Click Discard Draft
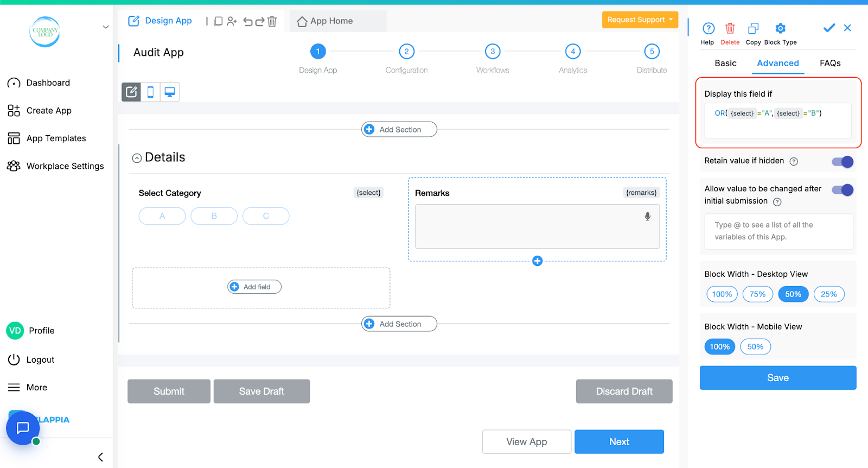Image resolution: width=868 pixels, height=468 pixels. point(624,391)
